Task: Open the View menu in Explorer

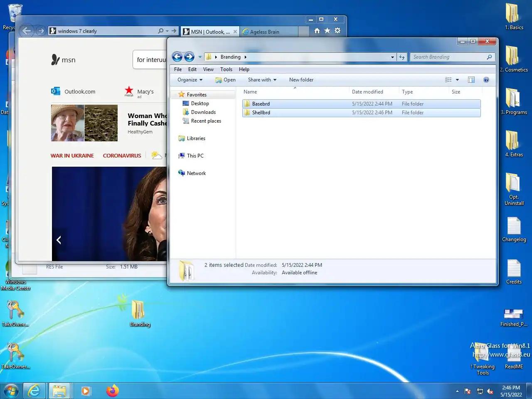Action: click(208, 69)
